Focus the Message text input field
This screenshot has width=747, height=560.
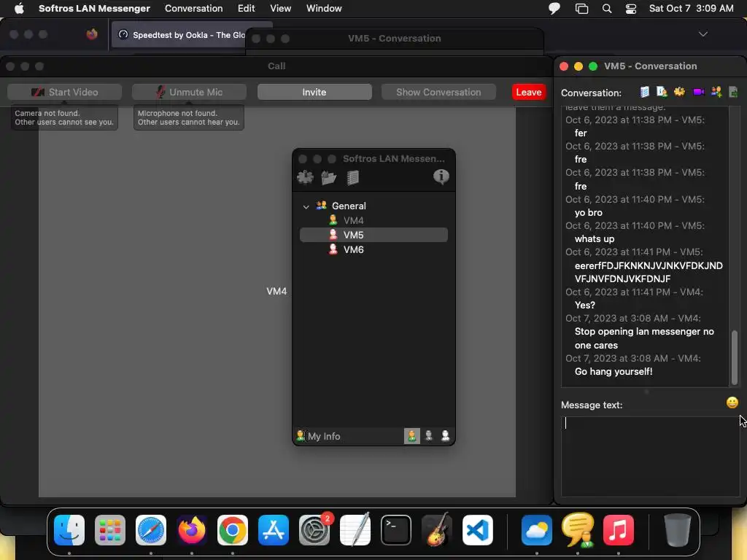pyautogui.click(x=650, y=456)
